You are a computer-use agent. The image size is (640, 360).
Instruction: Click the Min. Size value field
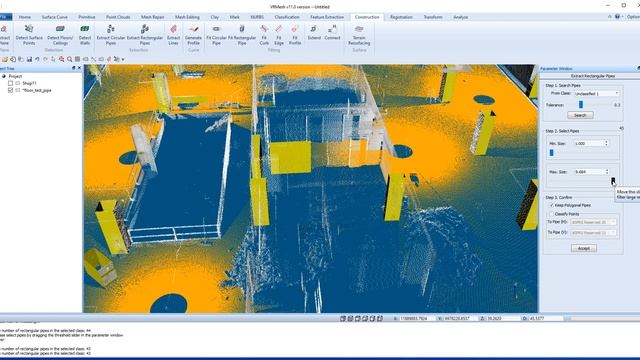point(588,144)
